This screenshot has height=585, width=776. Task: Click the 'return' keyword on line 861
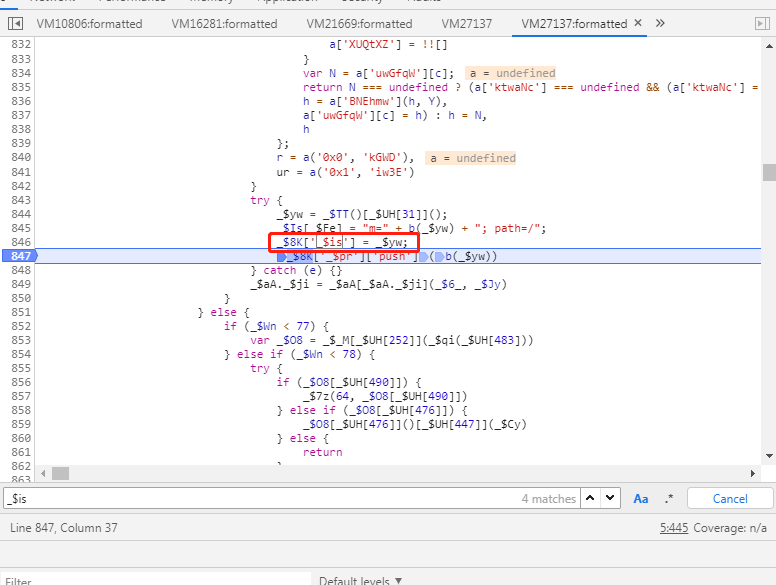[x=323, y=452]
